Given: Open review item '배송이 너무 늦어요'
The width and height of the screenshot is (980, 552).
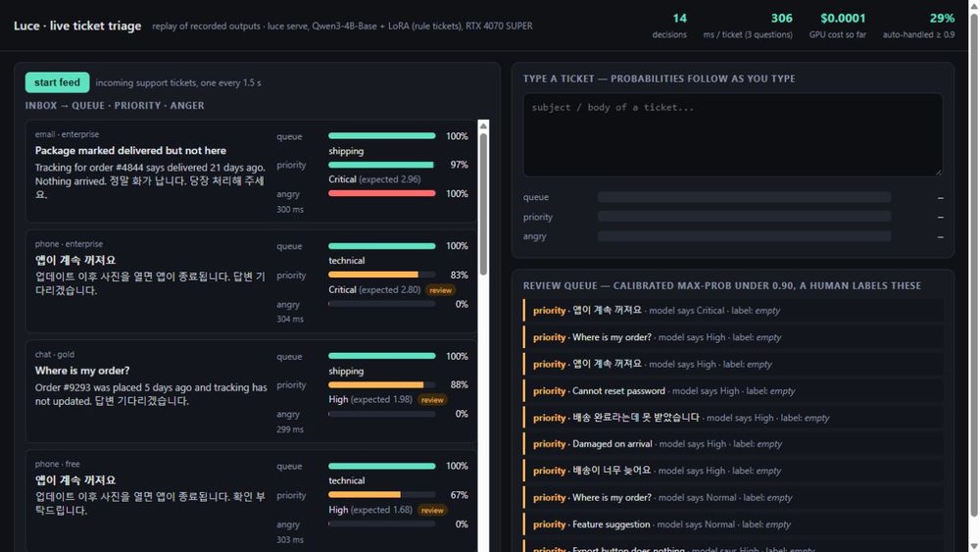Looking at the screenshot, I should (x=733, y=472).
